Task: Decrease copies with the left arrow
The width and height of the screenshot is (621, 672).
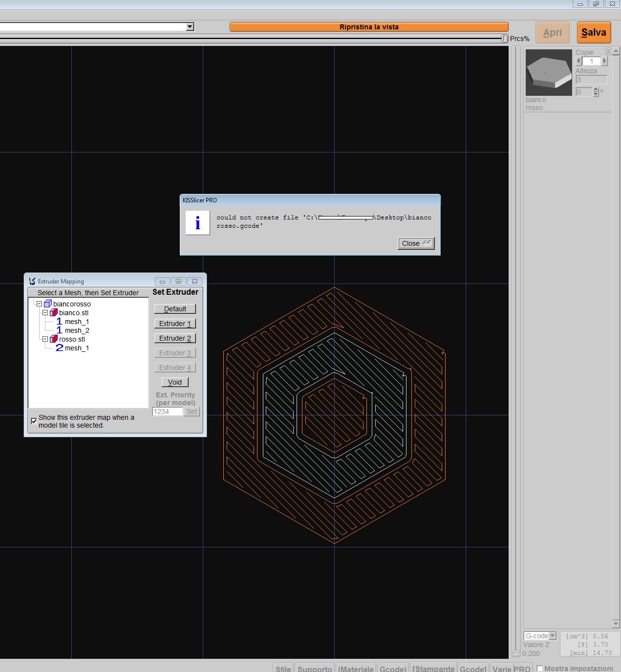Action: 579,61
